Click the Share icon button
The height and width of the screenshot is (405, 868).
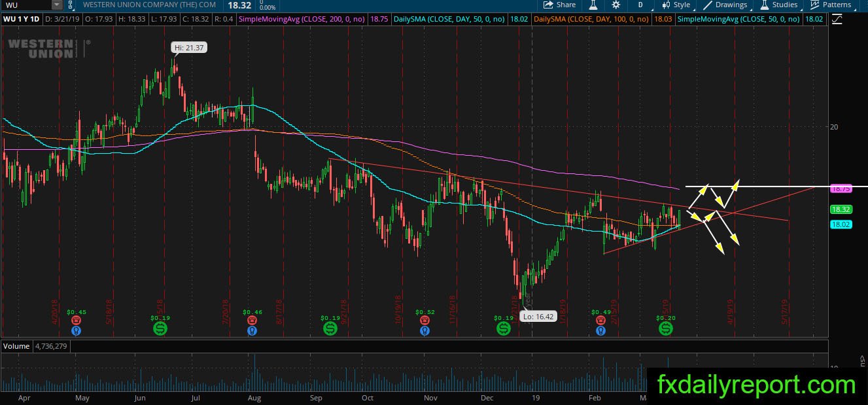click(x=559, y=5)
